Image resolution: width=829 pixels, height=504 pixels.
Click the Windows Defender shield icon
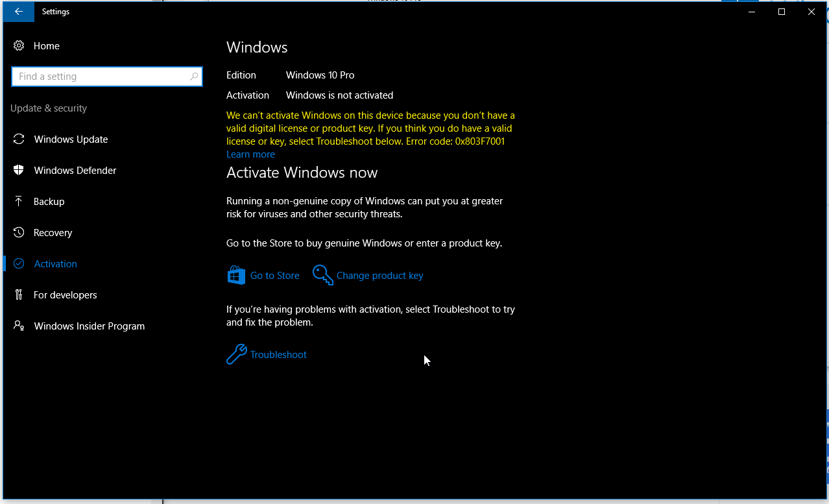[19, 171]
